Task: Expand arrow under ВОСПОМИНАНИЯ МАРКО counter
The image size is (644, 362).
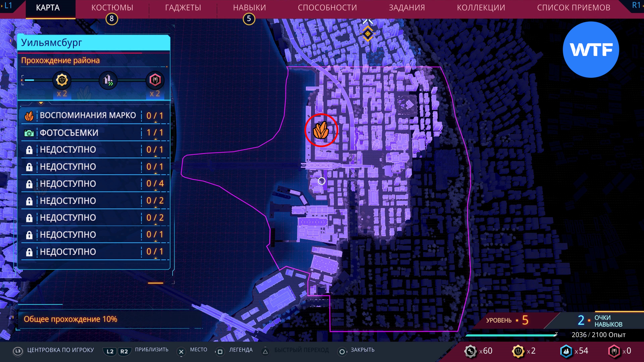Action: (155, 122)
